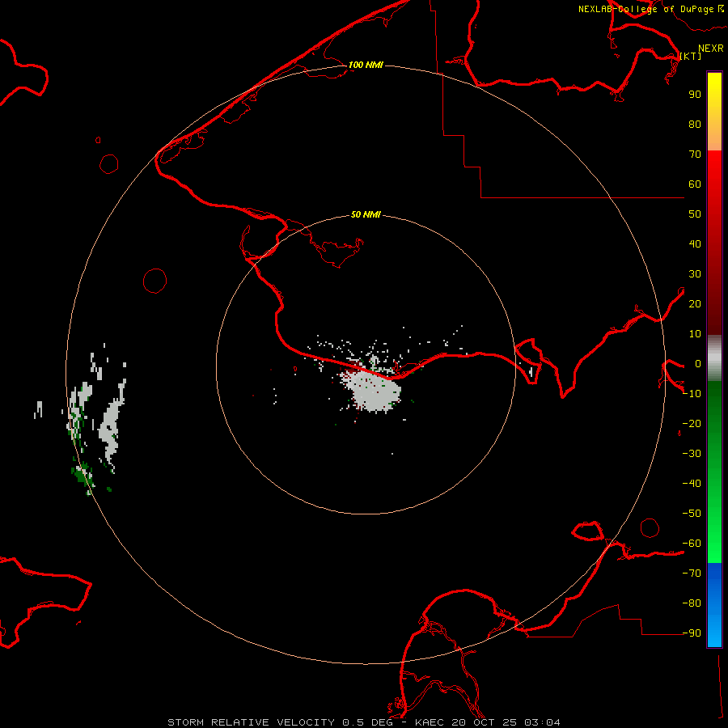Click the -20 value on velocity scale

pyautogui.click(x=692, y=424)
